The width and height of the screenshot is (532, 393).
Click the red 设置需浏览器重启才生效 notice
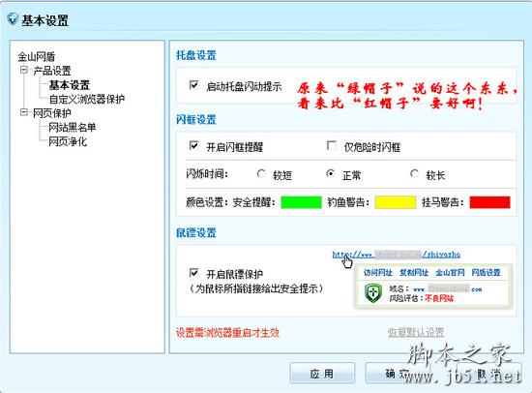[x=227, y=332]
